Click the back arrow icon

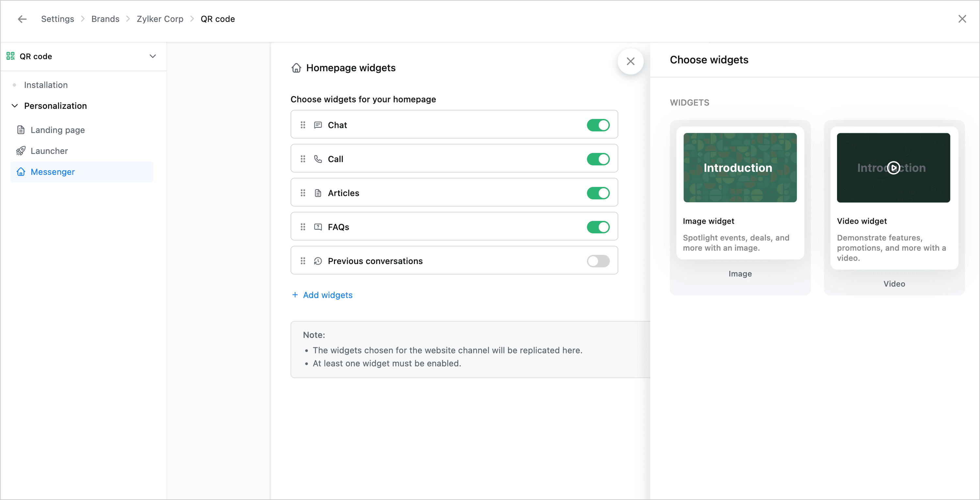click(x=22, y=19)
